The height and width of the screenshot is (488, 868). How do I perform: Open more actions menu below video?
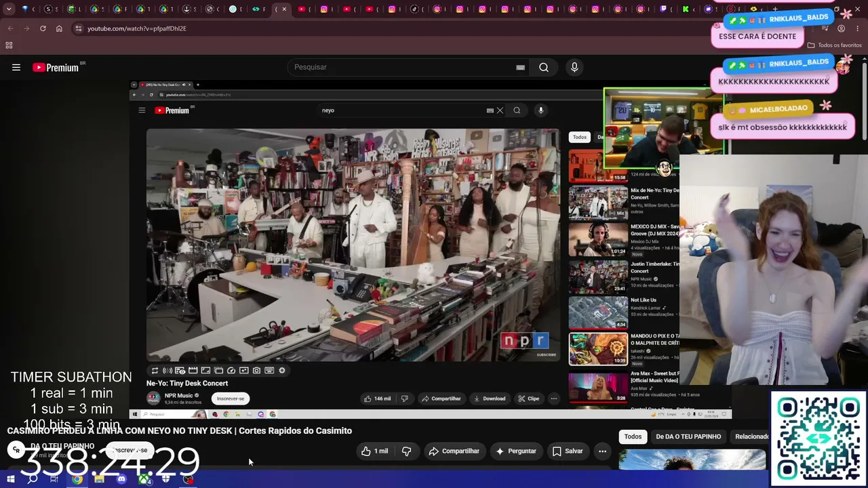602,451
